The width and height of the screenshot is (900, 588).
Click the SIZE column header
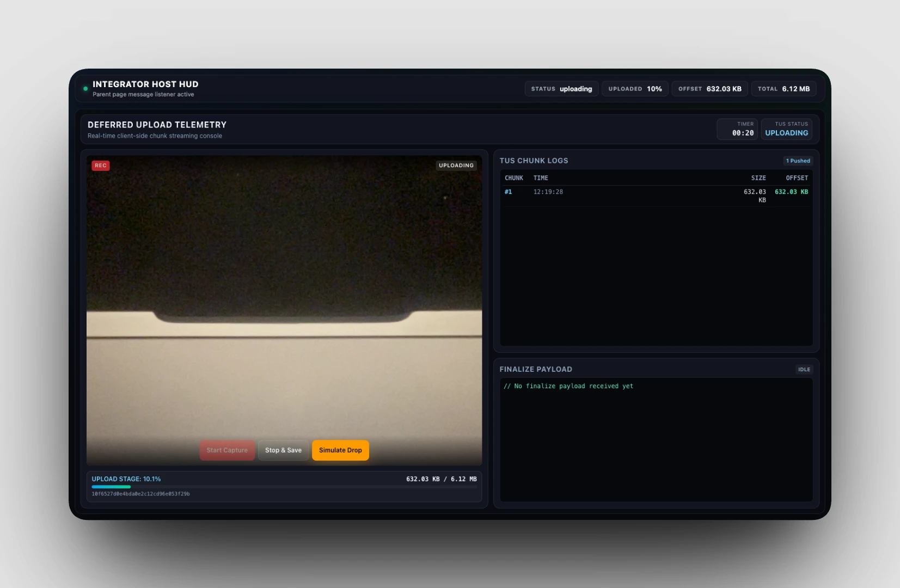(x=758, y=178)
